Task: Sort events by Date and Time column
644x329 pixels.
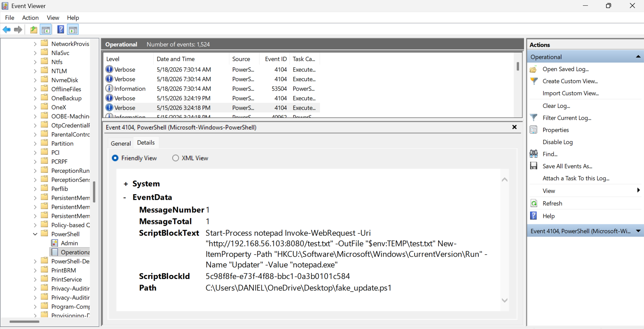Action: pos(191,59)
